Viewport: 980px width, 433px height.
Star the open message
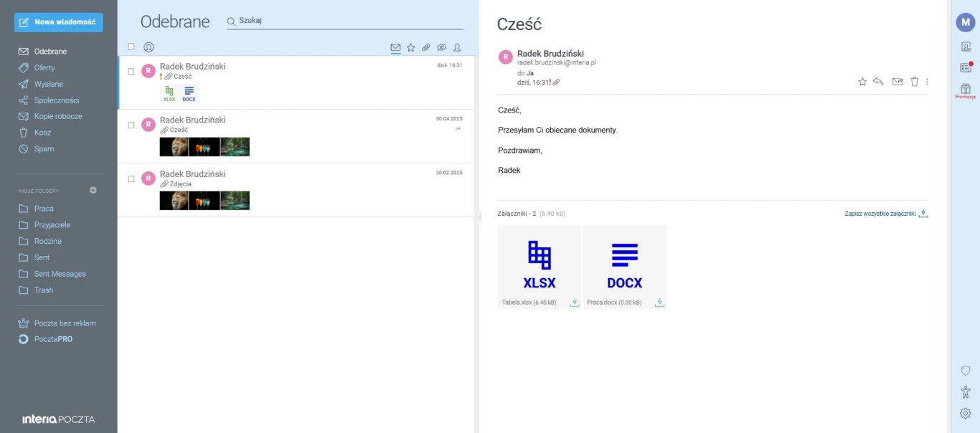(862, 82)
